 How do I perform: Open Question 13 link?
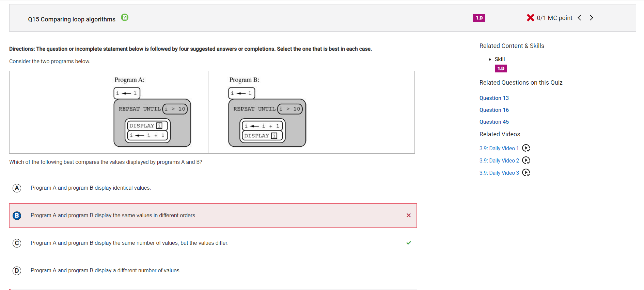(494, 98)
